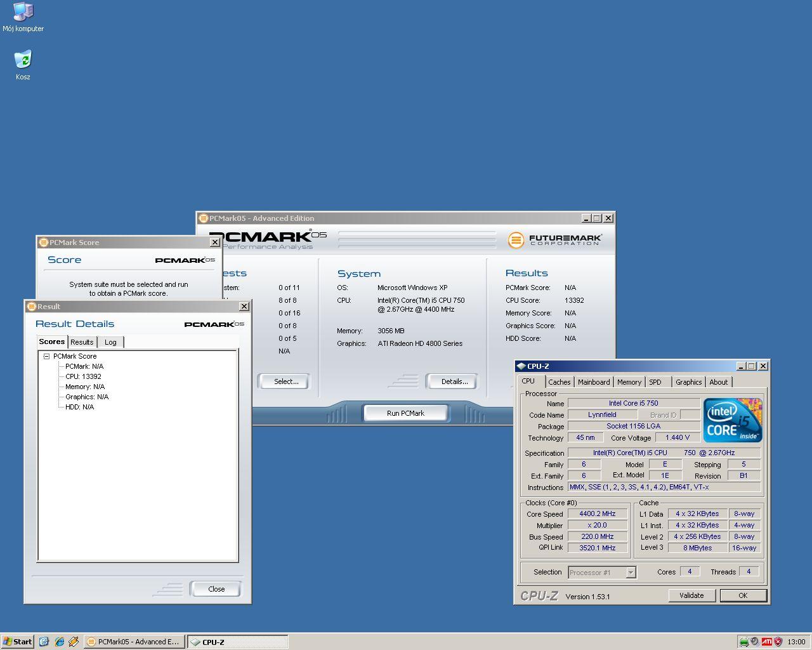Viewport: 812px width, 650px height.
Task: Click the red shield security tray icon
Action: coord(778,642)
